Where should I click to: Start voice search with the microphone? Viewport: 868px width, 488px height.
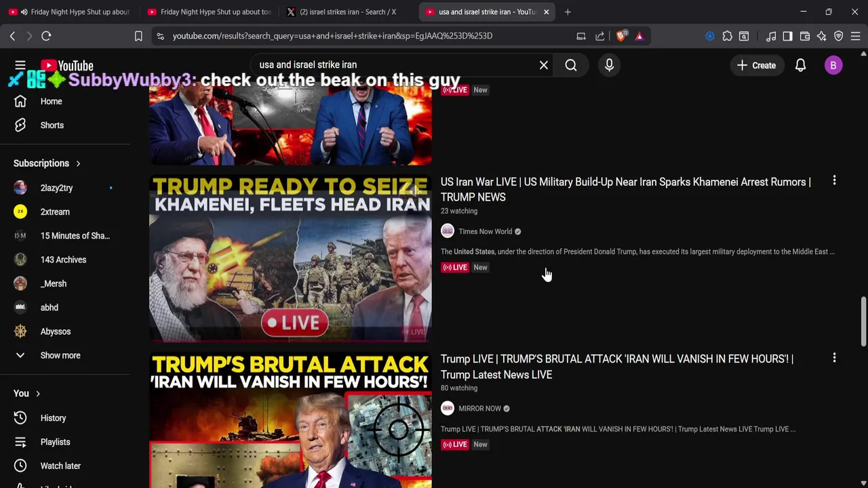click(x=609, y=65)
